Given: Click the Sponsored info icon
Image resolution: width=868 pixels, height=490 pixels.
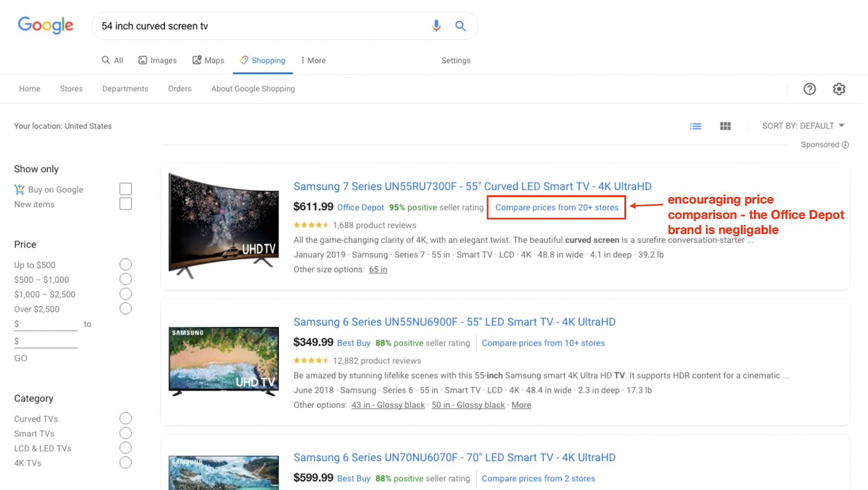Looking at the screenshot, I should point(845,144).
